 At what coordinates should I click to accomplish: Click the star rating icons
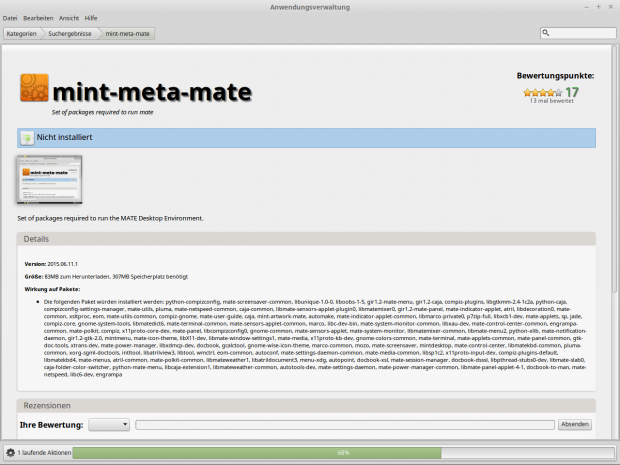pyautogui.click(x=542, y=93)
